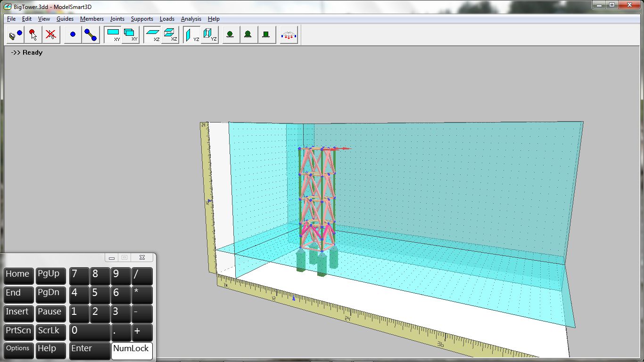Toggle NumLock on the on-screen keypad
Viewport: 644px width, 362px height.
132,350
